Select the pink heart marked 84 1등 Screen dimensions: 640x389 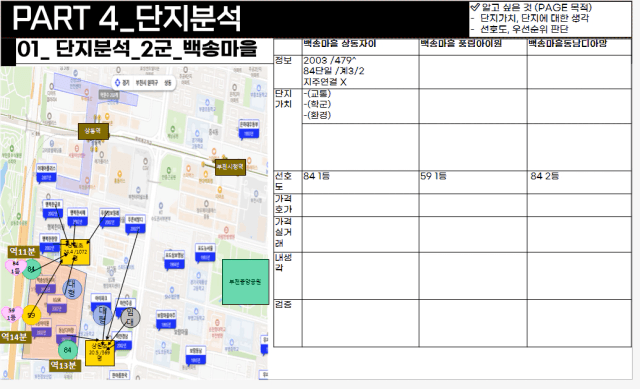click(15, 267)
